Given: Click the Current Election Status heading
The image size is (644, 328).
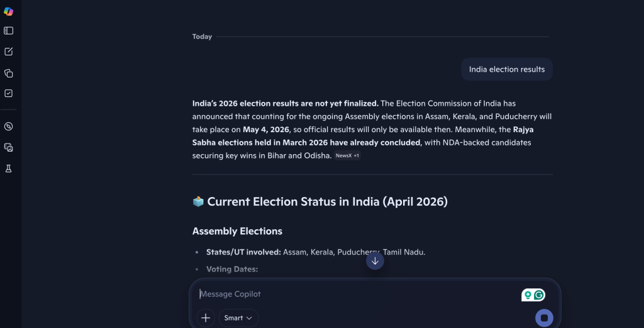Looking at the screenshot, I should [327, 201].
